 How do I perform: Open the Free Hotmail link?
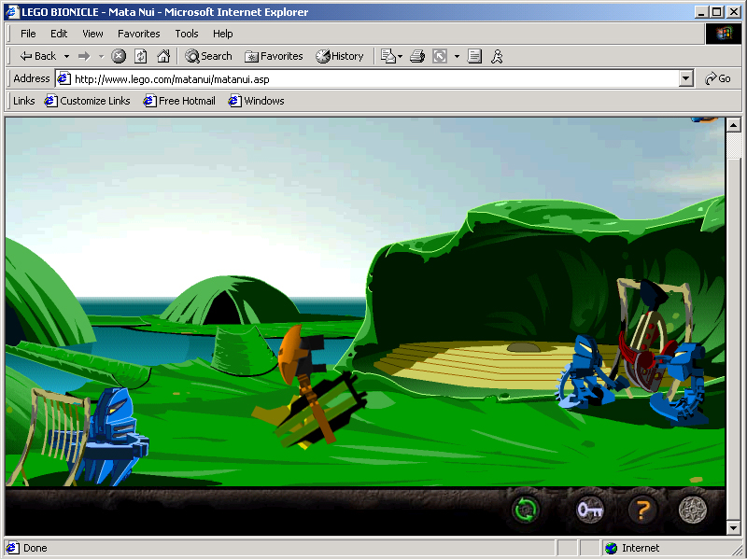coord(179,101)
